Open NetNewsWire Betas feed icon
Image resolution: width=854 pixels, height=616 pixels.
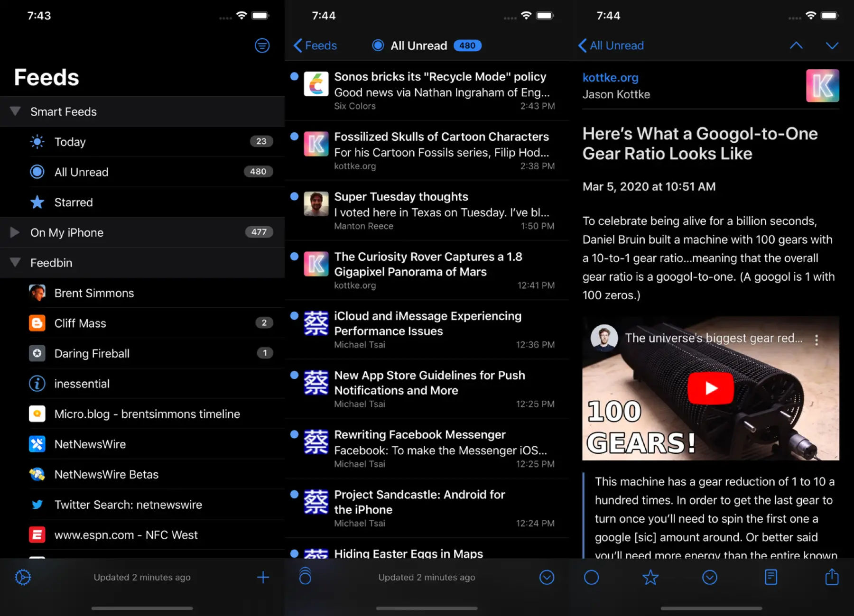click(37, 474)
